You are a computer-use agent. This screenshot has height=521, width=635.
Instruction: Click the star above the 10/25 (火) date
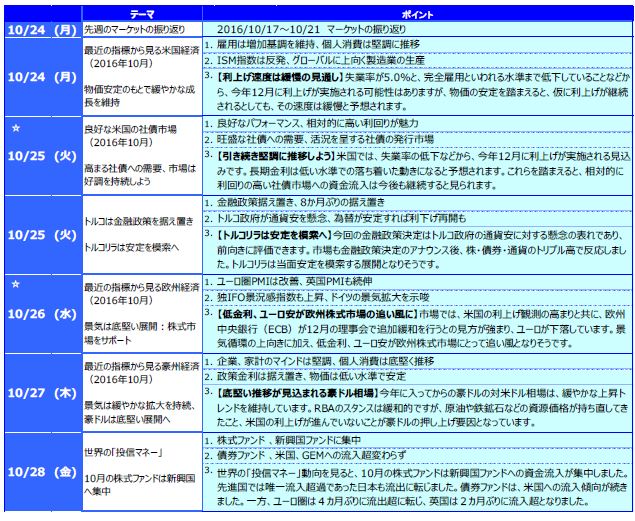[x=14, y=130]
